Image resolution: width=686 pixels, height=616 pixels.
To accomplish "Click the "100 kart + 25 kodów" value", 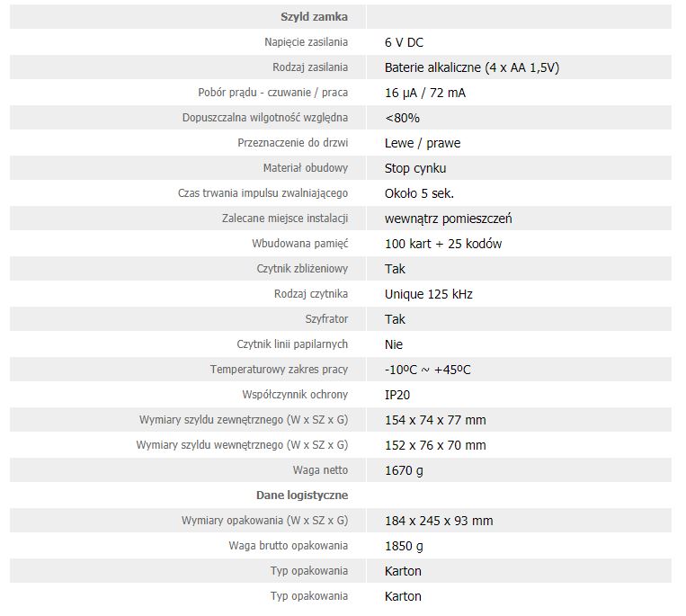I will (443, 244).
